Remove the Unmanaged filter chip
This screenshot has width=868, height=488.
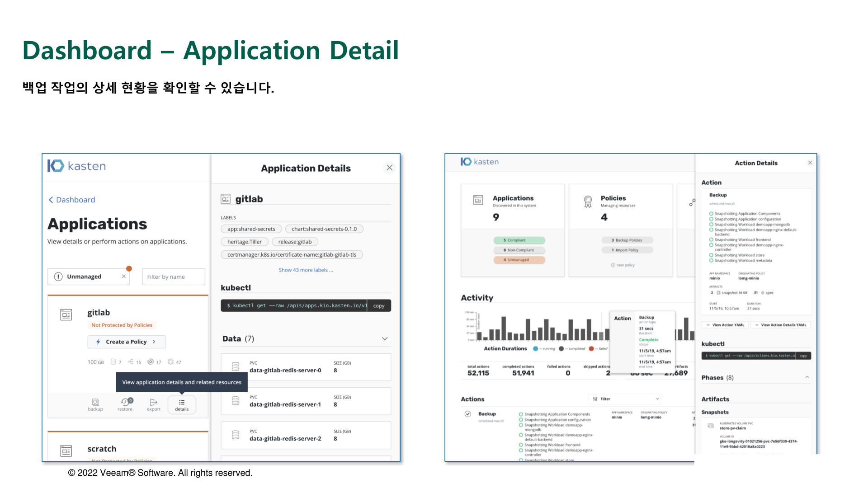[123, 277]
